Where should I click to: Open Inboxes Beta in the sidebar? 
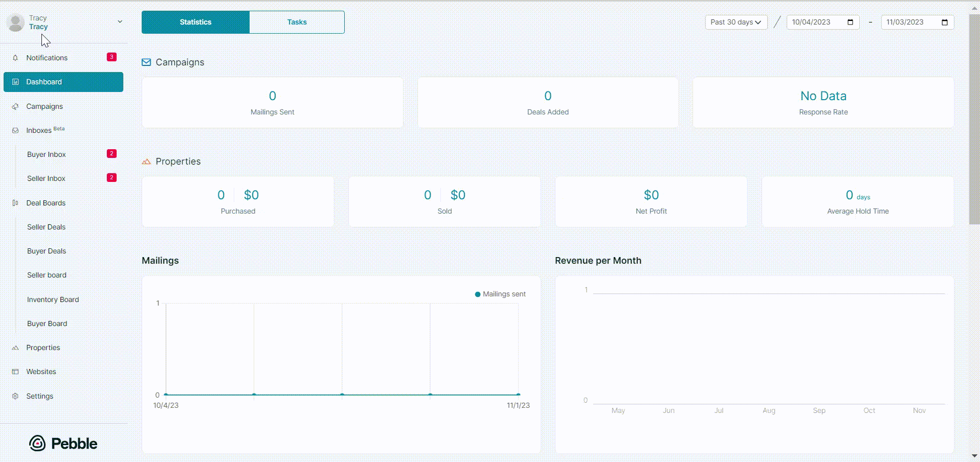coord(63,130)
